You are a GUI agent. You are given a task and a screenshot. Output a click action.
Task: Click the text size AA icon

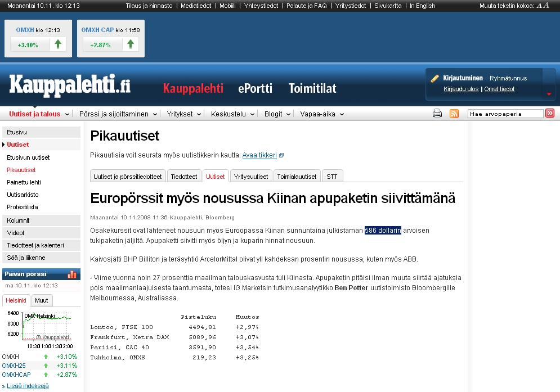tap(543, 6)
